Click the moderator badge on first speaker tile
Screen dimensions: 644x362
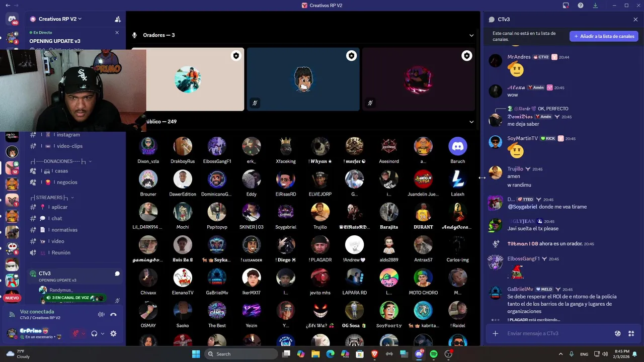[x=236, y=56]
